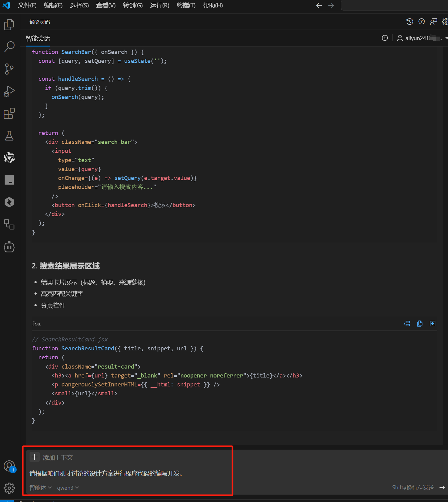Click the jsx language label
Screen dimensions: 448x502
click(36, 324)
